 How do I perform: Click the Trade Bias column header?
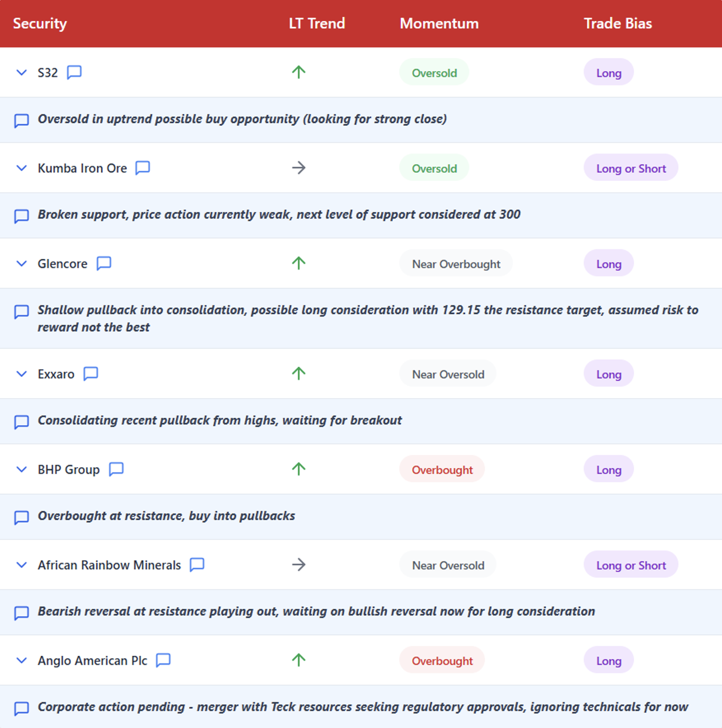[x=618, y=23]
